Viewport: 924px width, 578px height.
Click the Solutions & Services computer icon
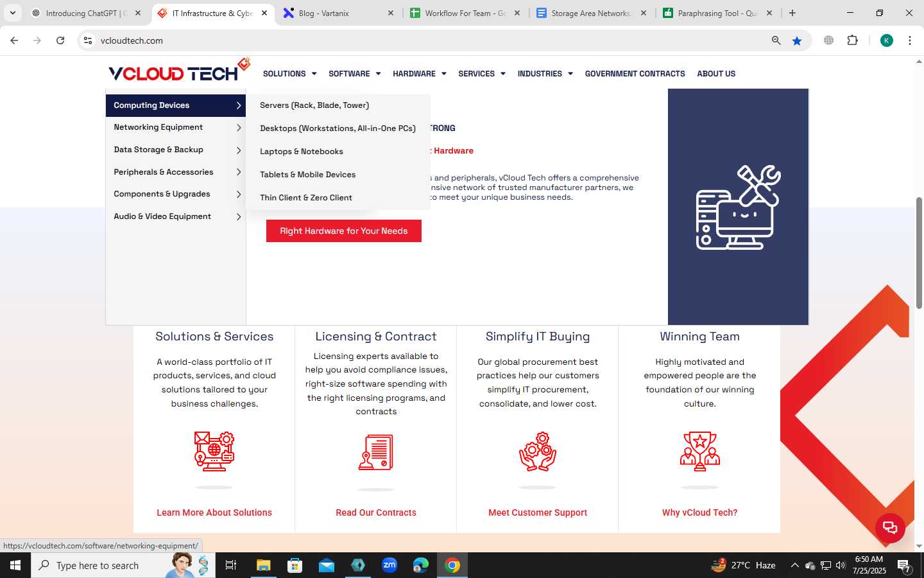pos(214,451)
